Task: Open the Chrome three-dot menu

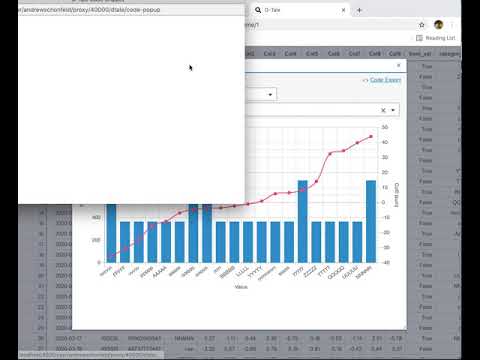Action: (x=452, y=25)
